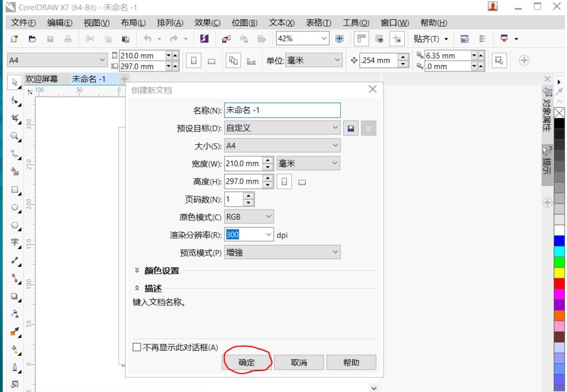Open the 预览模式 dropdown showing 增强

coord(282,252)
